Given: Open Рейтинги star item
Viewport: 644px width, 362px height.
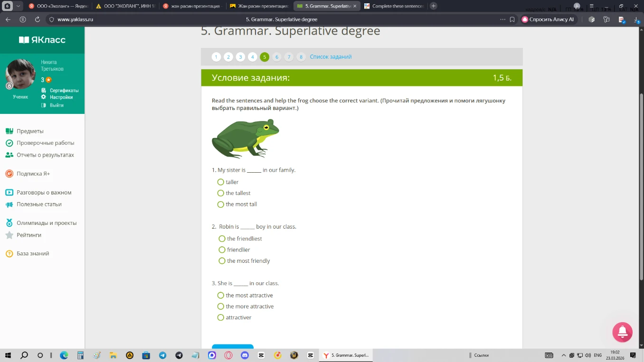Looking at the screenshot, I should [23, 235].
